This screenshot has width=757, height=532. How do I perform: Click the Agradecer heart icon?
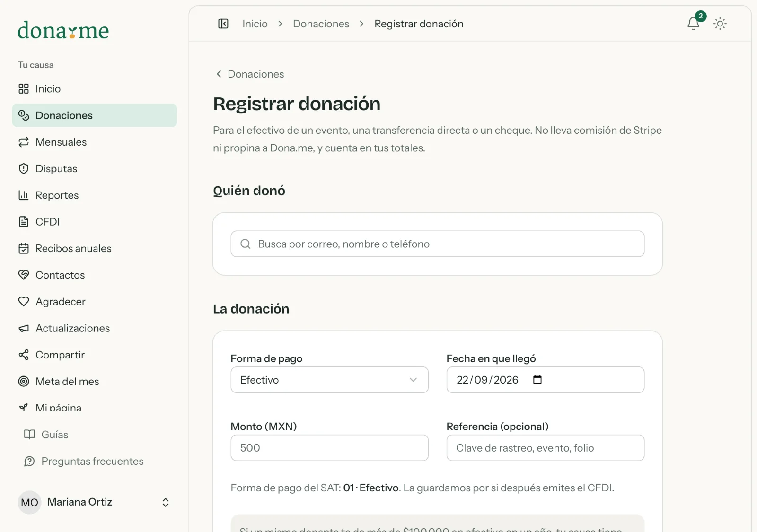(24, 301)
